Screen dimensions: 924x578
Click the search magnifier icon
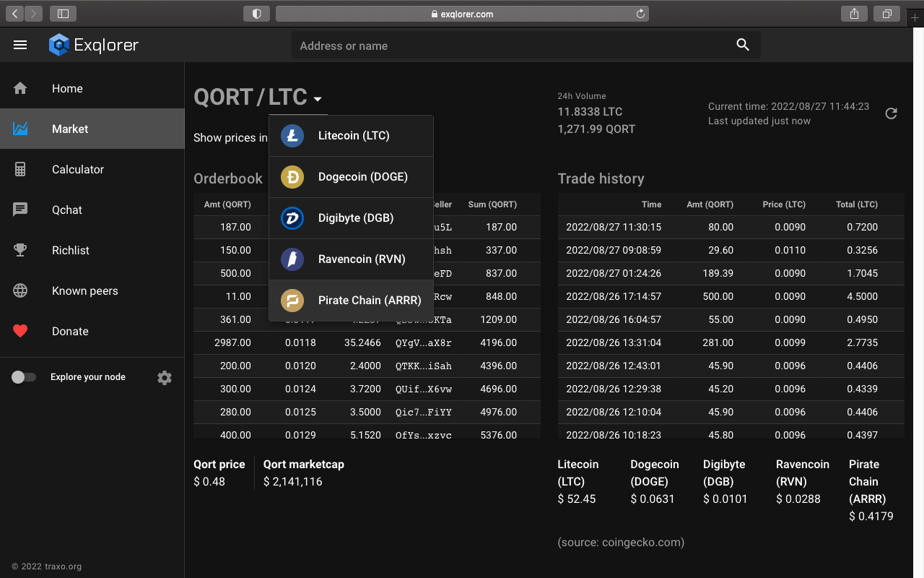(x=743, y=45)
